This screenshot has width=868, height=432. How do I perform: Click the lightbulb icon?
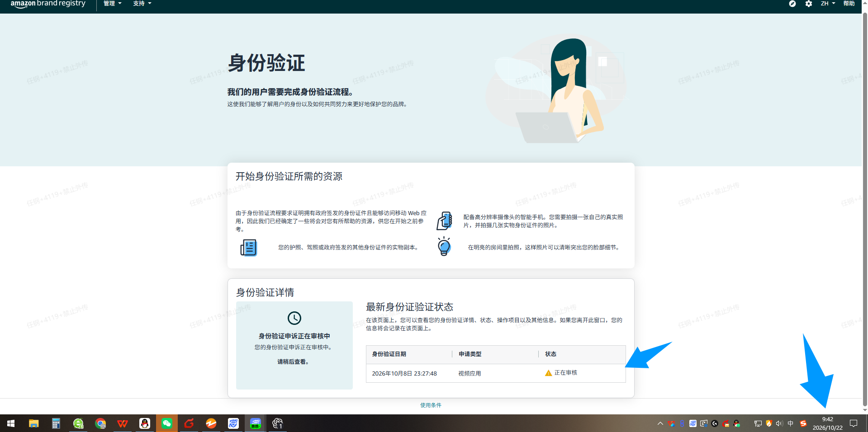pyautogui.click(x=444, y=246)
